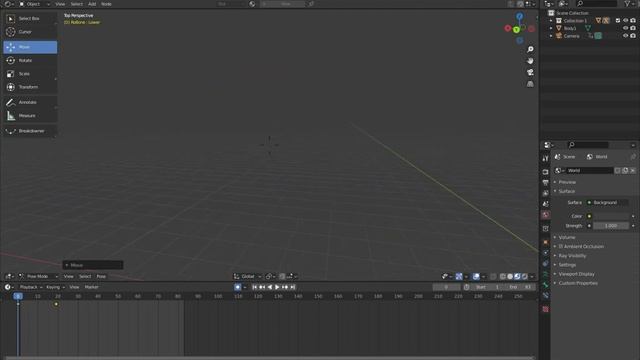Open the Node menu in top header

pos(106,4)
